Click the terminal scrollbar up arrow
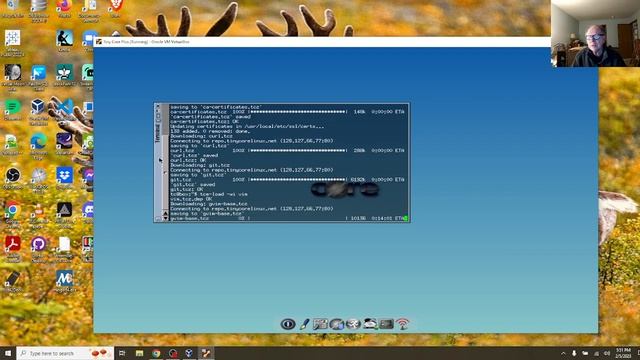 (x=165, y=213)
